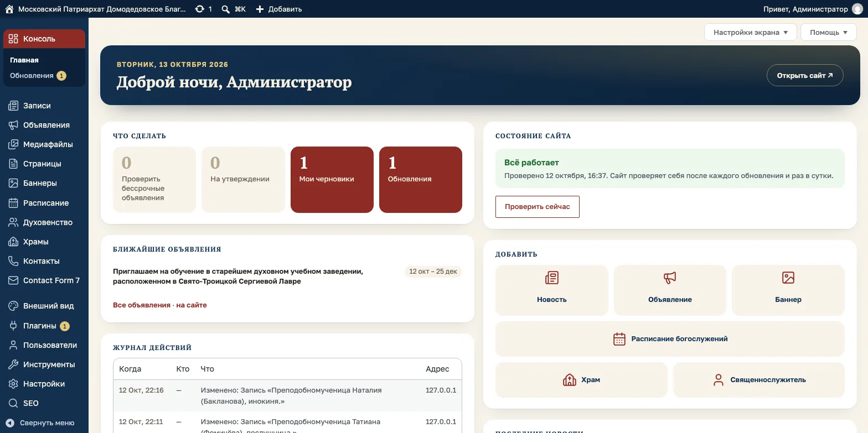Click the Плагины plug icon in sidebar

tap(13, 326)
